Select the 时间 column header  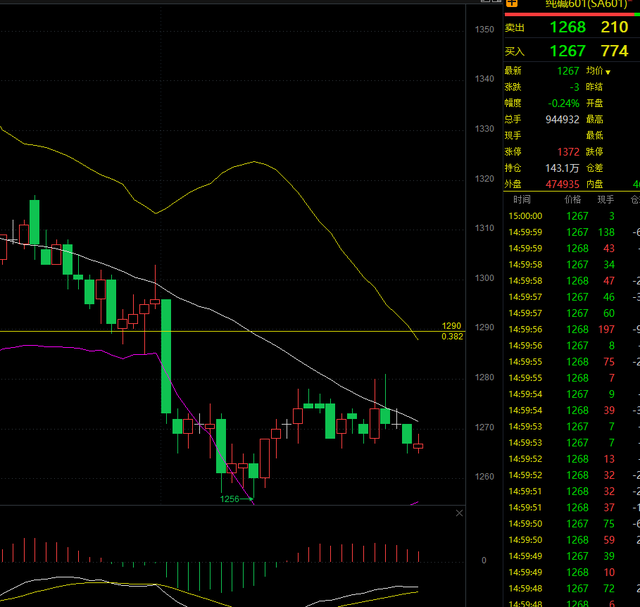point(522,200)
